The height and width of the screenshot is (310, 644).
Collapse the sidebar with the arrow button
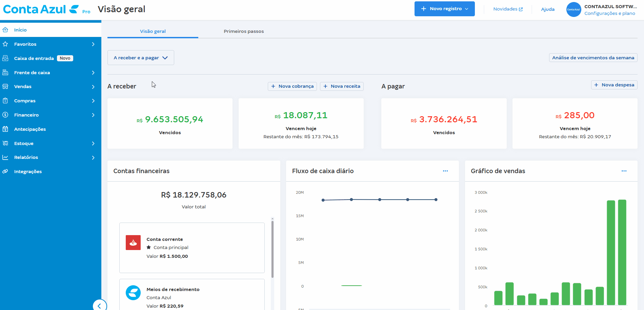click(100, 306)
